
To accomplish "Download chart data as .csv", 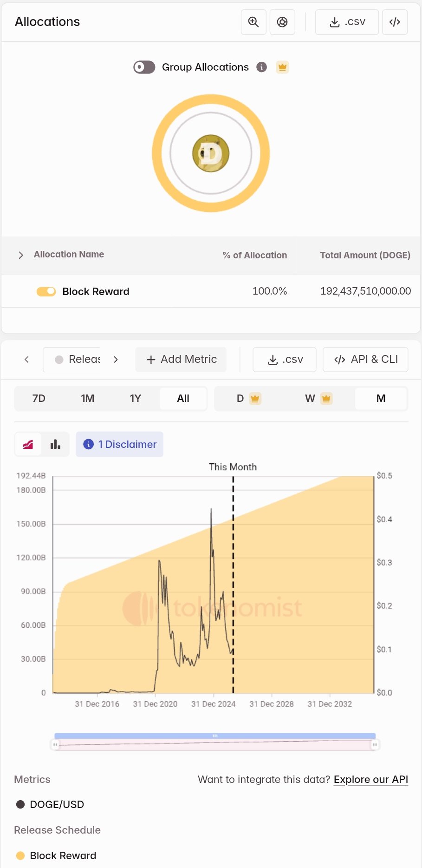I will coord(285,359).
